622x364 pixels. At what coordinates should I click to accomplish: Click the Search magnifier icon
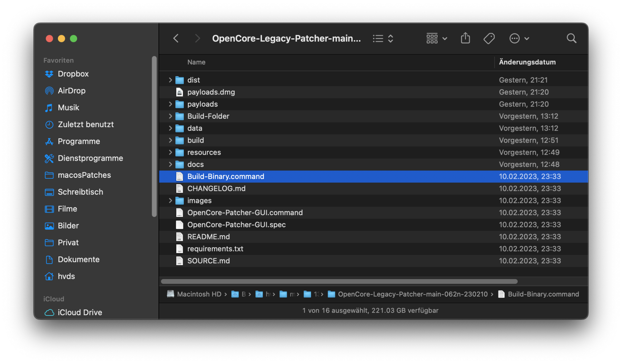(571, 39)
